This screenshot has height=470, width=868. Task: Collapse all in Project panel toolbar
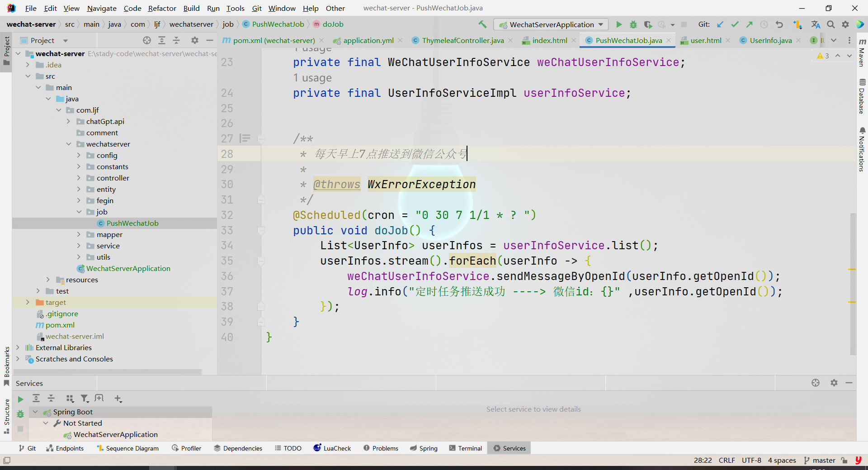click(176, 40)
